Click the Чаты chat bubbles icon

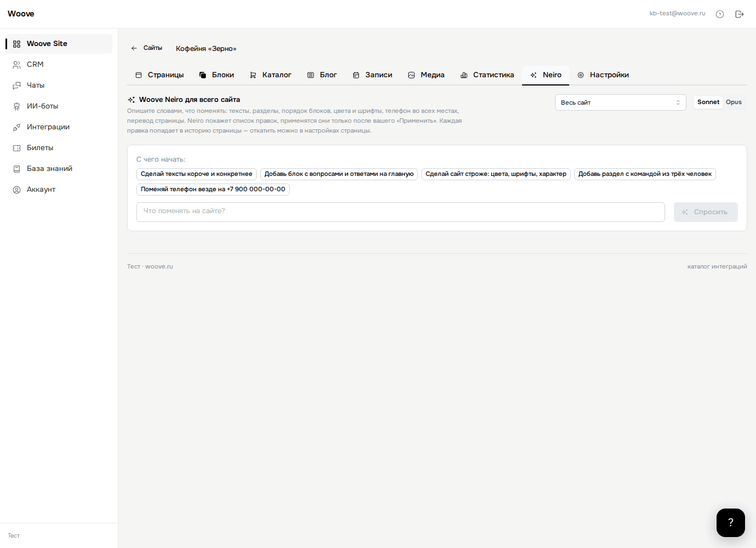[x=16, y=85]
